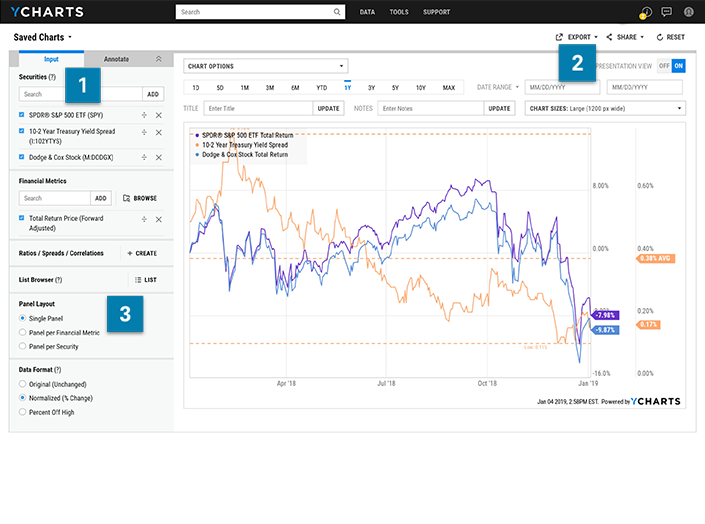This screenshot has height=524, width=705.
Task: Select Panel per Security layout
Action: pos(22,346)
